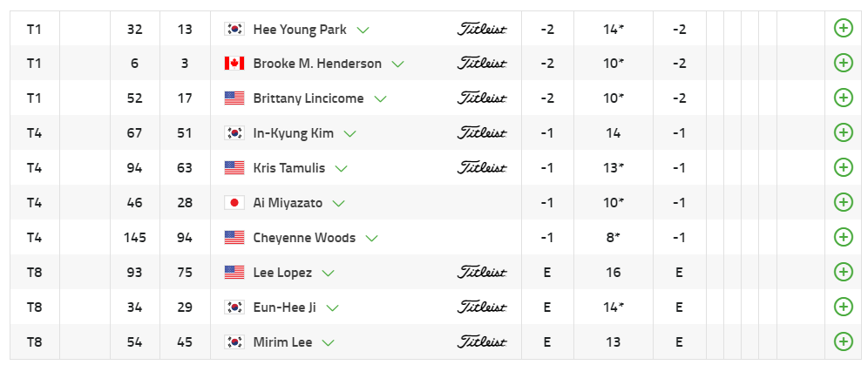This screenshot has width=868, height=365.
Task: Click the Titleist logo in Lee Lopez's row
Action: tap(482, 272)
